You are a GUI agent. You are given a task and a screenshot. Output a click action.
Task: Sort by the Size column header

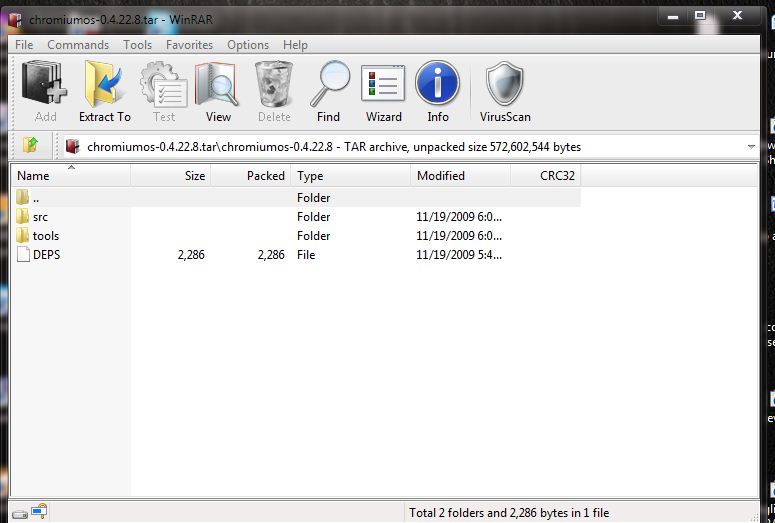(171, 175)
